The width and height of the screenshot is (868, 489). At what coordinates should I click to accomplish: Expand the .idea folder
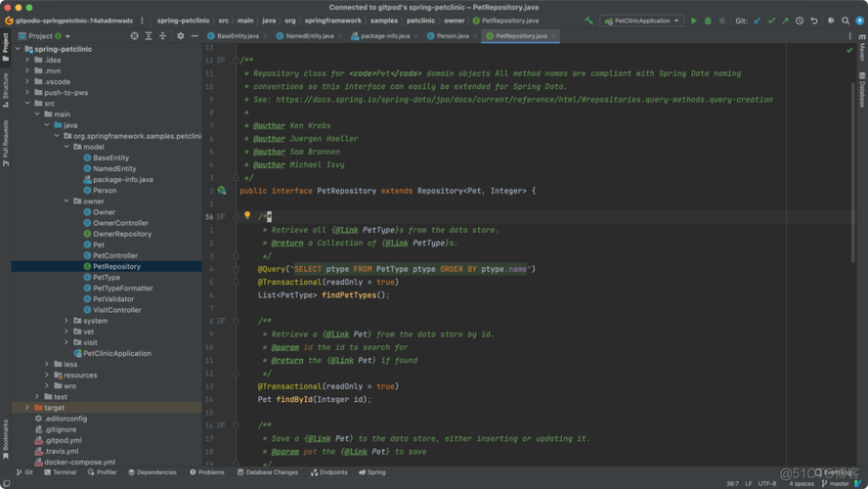coord(27,60)
